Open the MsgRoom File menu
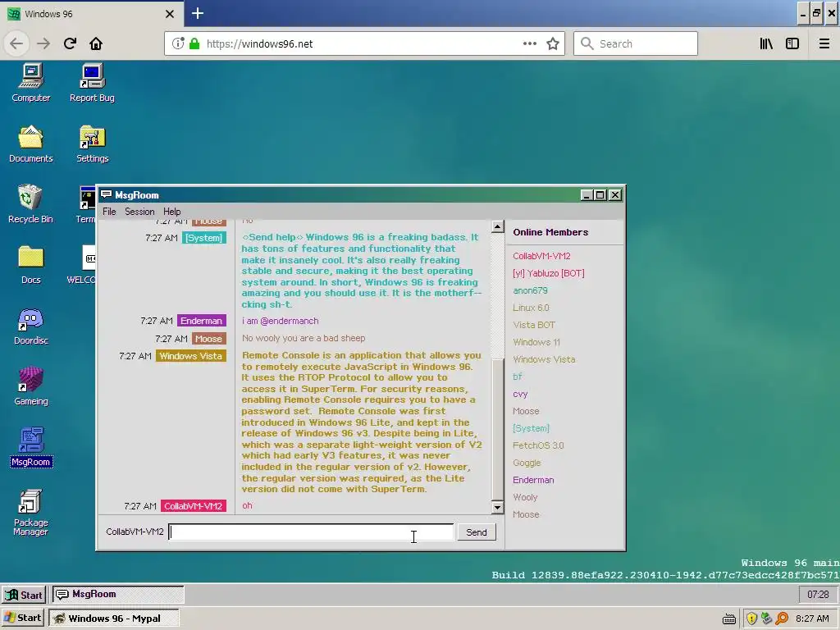The width and height of the screenshot is (840, 630). coord(109,212)
